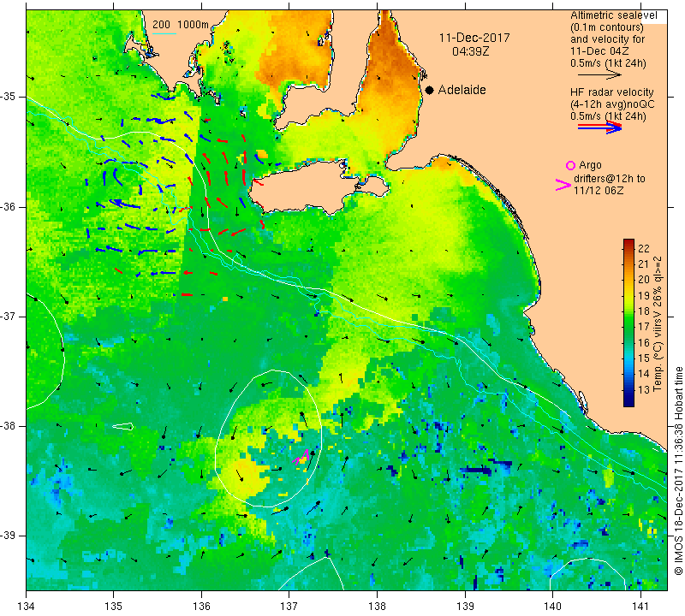Click the 'Argo' legend label

(x=590, y=165)
